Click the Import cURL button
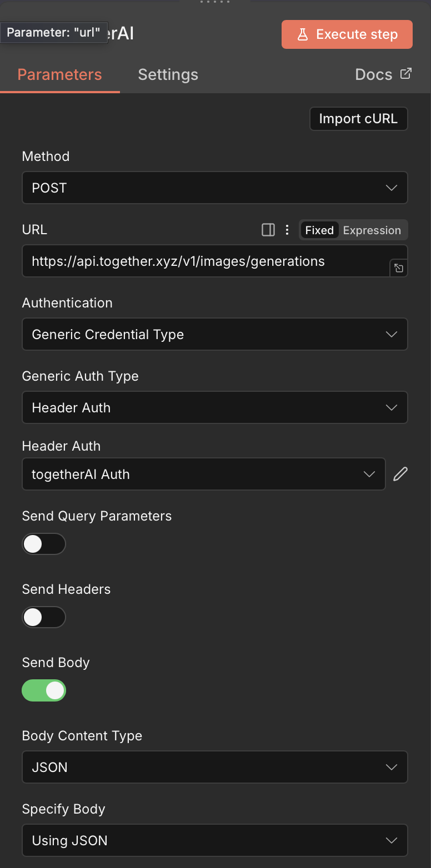Screen dimensions: 431x868 (x=358, y=119)
